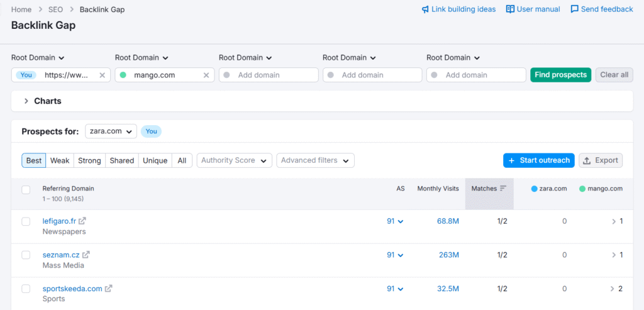The height and width of the screenshot is (310, 644).
Task: Select the Weak tab
Action: coord(60,160)
